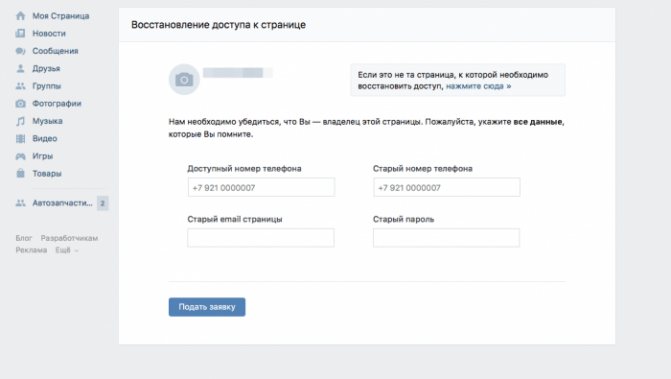Click the blurred profile name
This screenshot has height=379, width=671.
[238, 73]
